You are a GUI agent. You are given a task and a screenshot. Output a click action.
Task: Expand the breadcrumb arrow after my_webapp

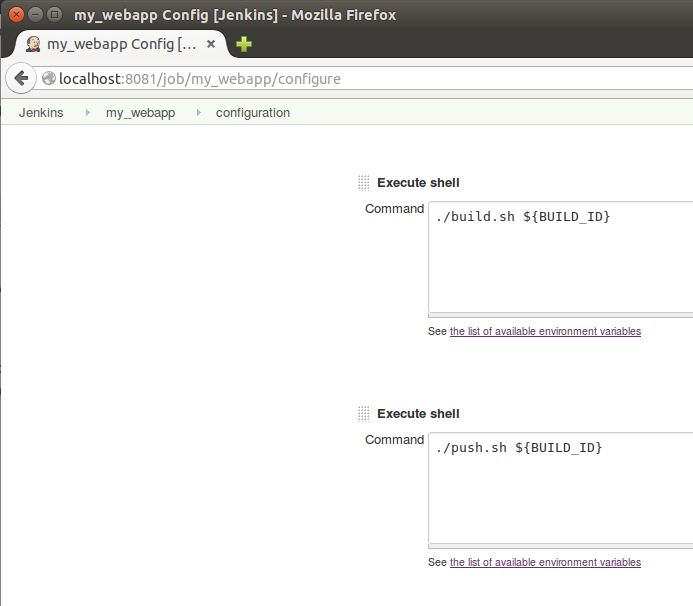click(x=198, y=113)
